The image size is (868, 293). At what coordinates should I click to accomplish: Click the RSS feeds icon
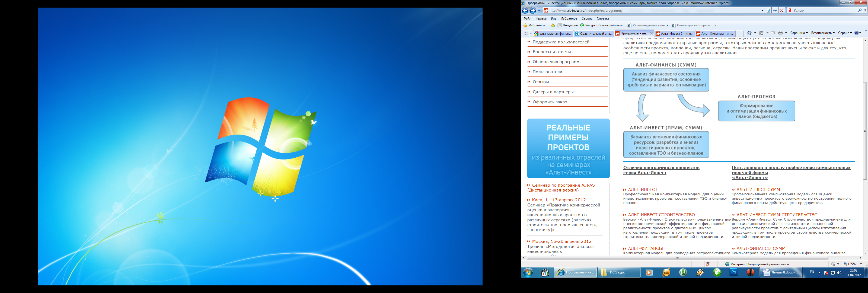point(761,33)
